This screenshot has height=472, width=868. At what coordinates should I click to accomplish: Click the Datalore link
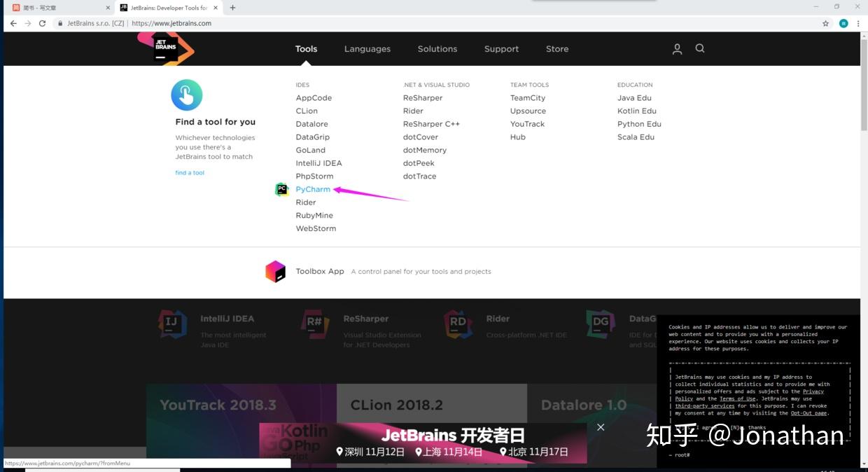[311, 124]
